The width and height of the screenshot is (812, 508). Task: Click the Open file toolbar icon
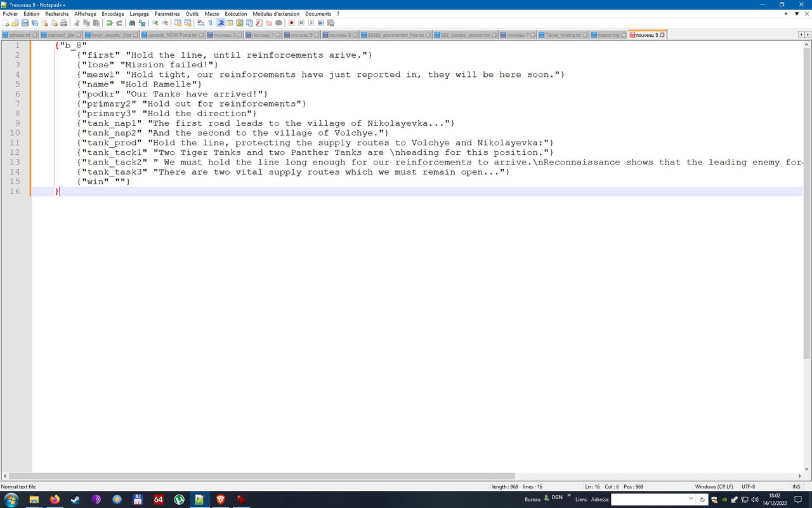[x=15, y=23]
